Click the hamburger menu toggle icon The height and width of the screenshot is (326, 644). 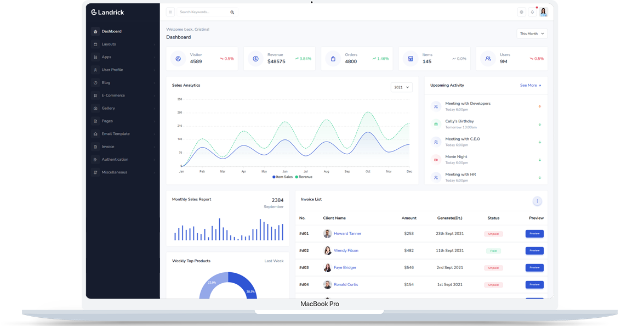(x=170, y=12)
